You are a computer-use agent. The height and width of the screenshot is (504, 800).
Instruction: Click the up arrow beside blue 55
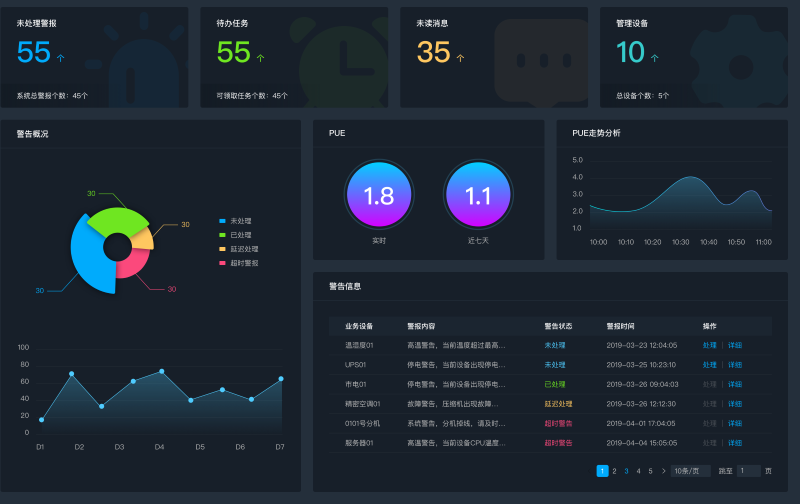point(61,58)
